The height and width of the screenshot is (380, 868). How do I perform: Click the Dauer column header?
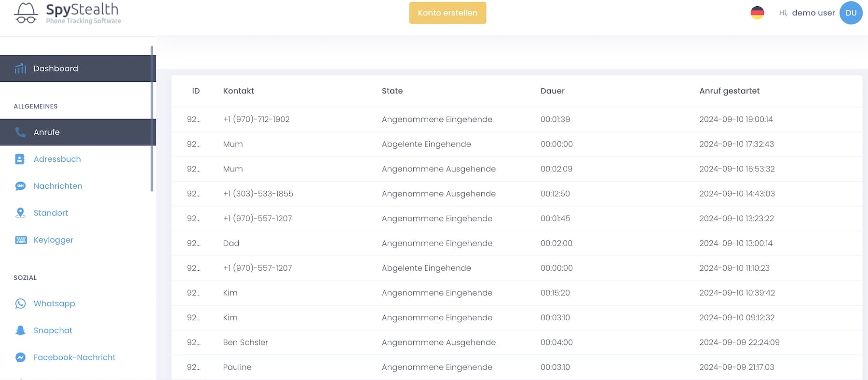(x=552, y=91)
